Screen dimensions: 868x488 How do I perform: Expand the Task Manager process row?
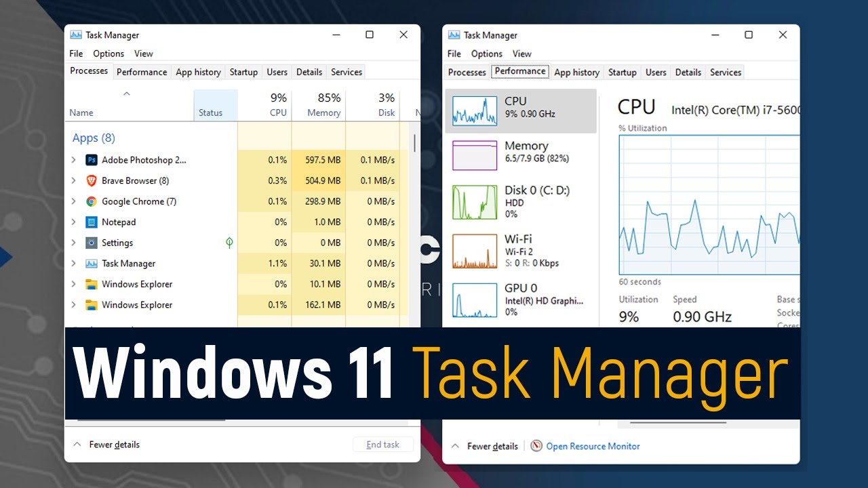click(x=73, y=263)
